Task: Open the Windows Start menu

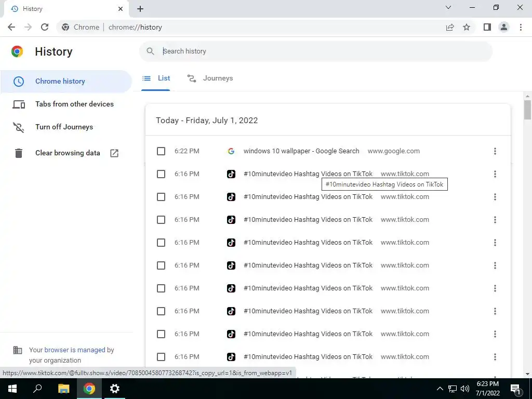Action: 12,389
